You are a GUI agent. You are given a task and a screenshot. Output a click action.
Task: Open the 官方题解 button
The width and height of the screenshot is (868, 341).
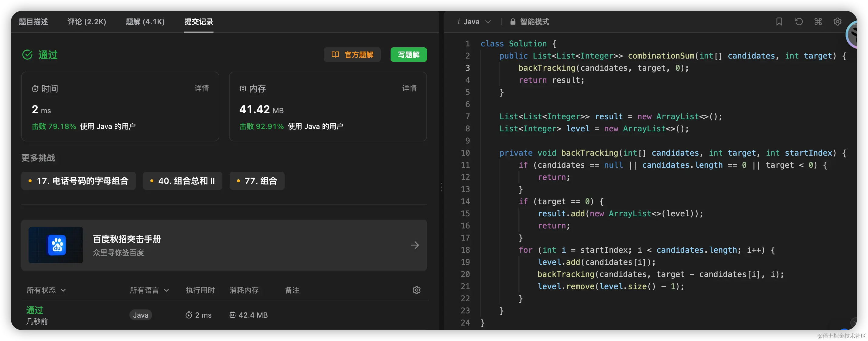(x=352, y=55)
